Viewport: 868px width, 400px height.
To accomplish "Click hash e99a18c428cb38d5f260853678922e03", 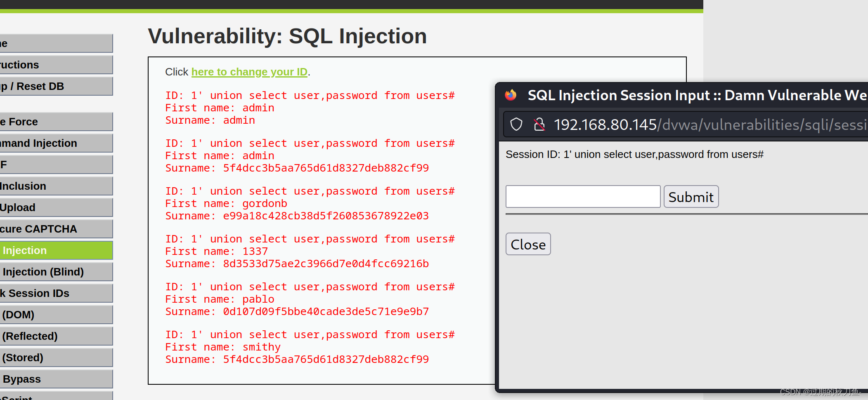I will [x=326, y=216].
